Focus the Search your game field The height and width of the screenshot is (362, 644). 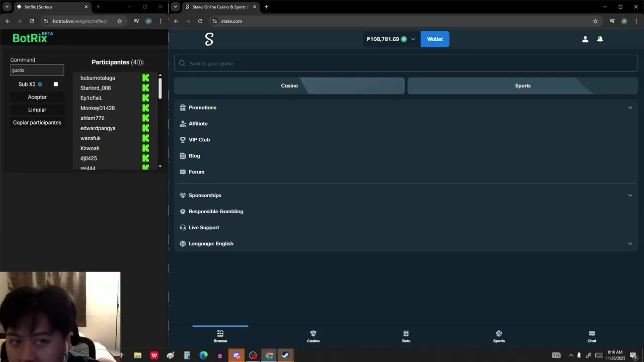click(406, 63)
